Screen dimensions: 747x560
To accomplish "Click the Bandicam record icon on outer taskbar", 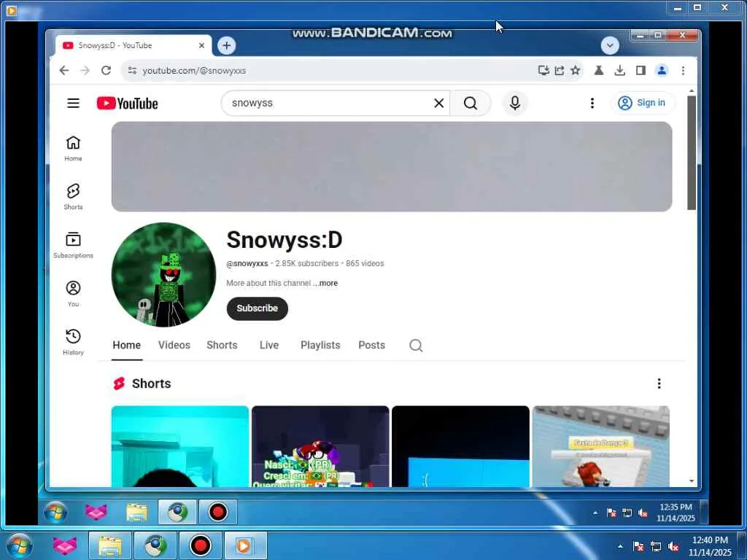I will pyautogui.click(x=200, y=545).
